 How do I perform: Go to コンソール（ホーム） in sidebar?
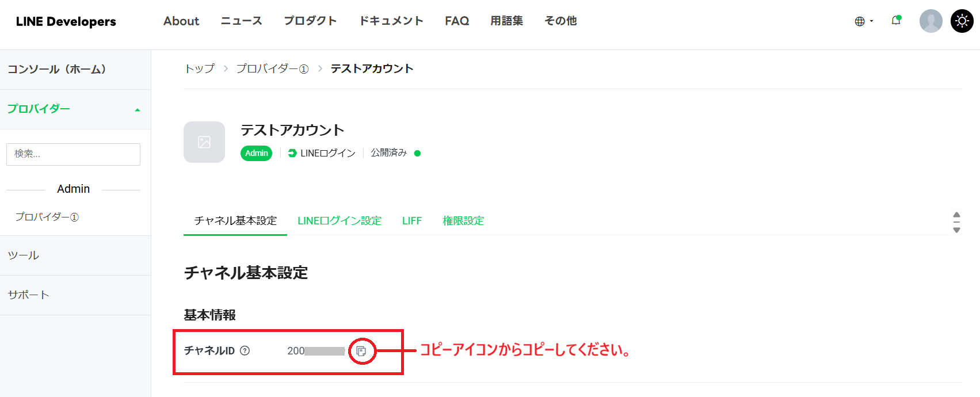[57, 70]
